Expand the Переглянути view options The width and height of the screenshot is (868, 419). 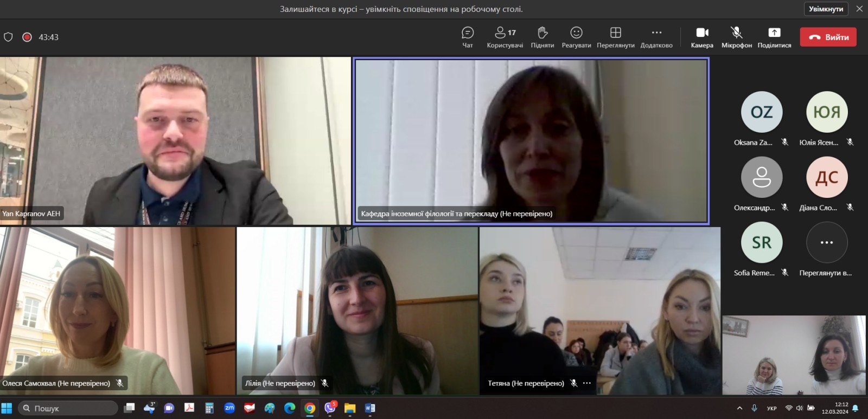point(615,37)
